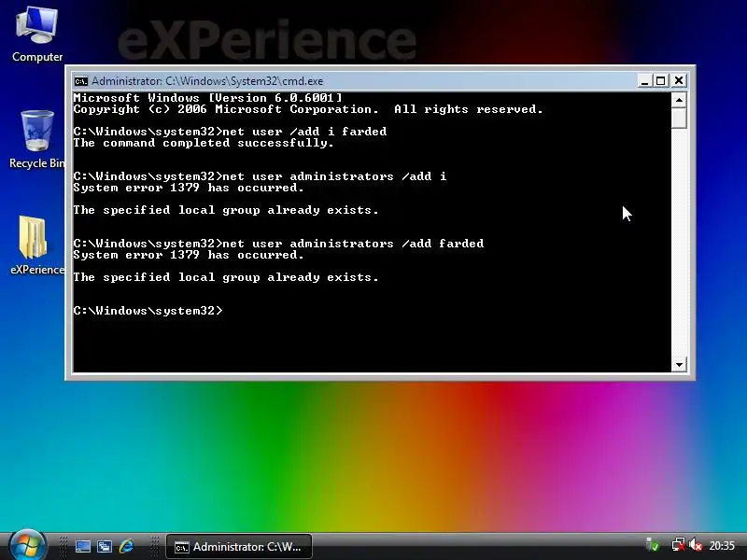The width and height of the screenshot is (747, 560).
Task: Select the eXPerience folder on desktop
Action: coord(37,245)
